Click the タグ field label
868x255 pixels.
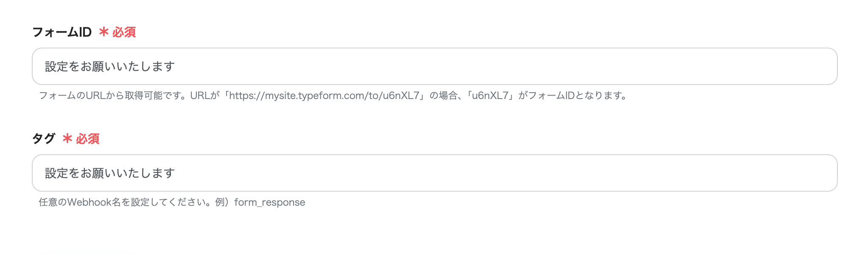tap(44, 139)
